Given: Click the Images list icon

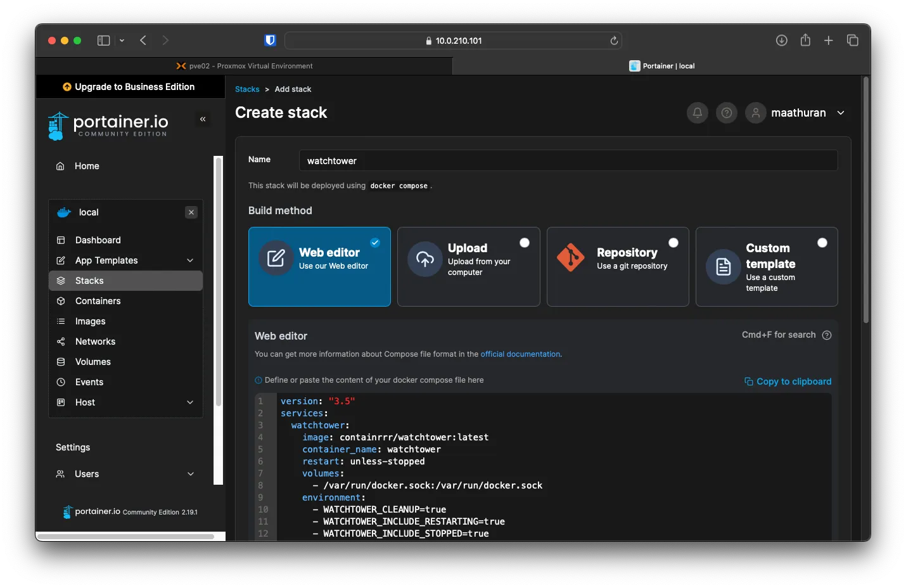Looking at the screenshot, I should coord(61,321).
